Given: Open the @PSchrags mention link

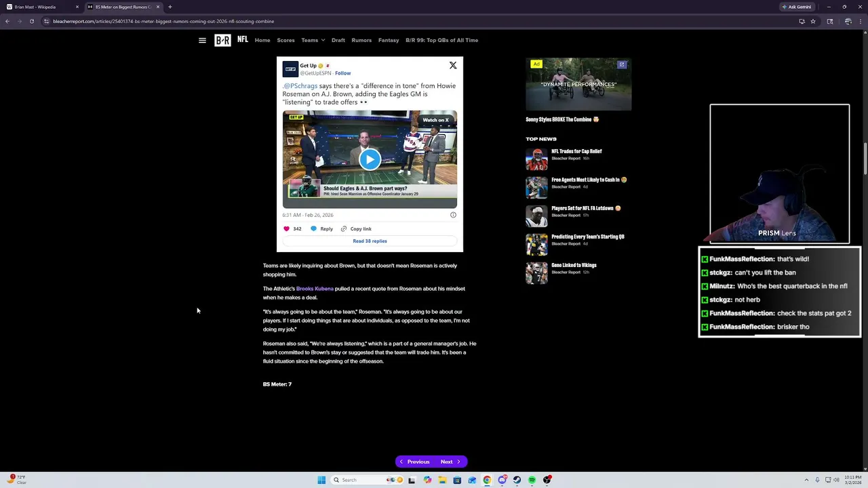Looking at the screenshot, I should [x=300, y=86].
